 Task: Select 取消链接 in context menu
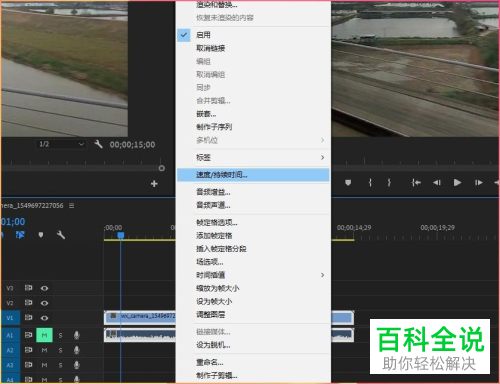253,48
